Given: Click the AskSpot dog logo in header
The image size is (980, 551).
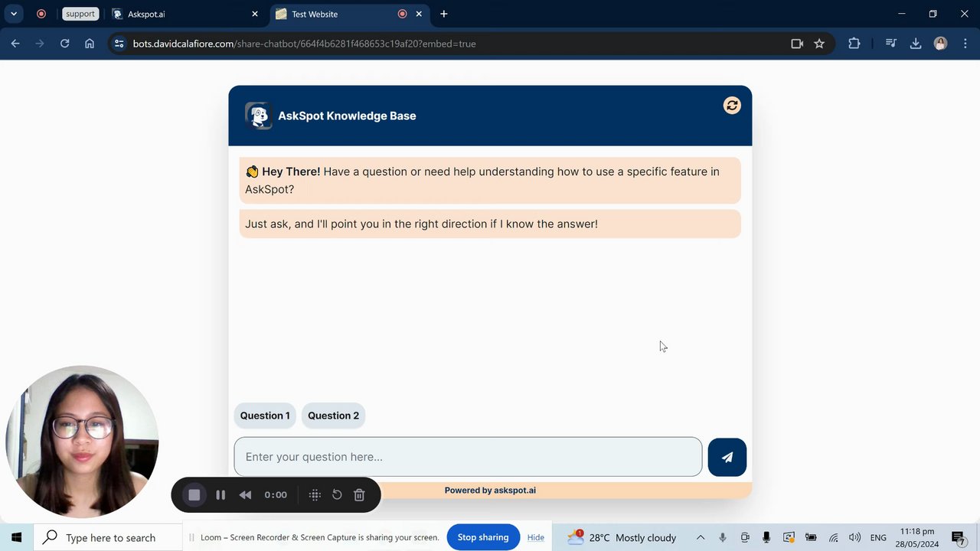Looking at the screenshot, I should (259, 116).
